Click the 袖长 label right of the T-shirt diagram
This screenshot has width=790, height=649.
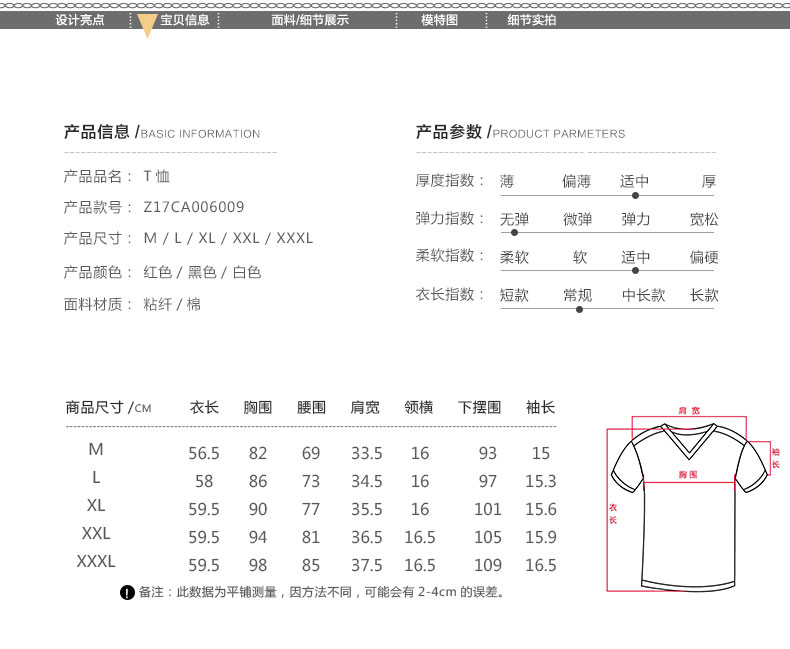[776, 457]
